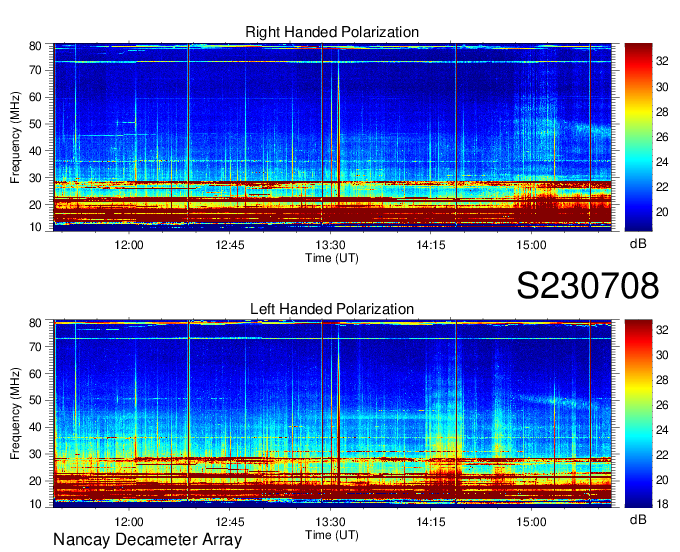Click the 18 dB label on Left Handed colorbar

click(662, 504)
